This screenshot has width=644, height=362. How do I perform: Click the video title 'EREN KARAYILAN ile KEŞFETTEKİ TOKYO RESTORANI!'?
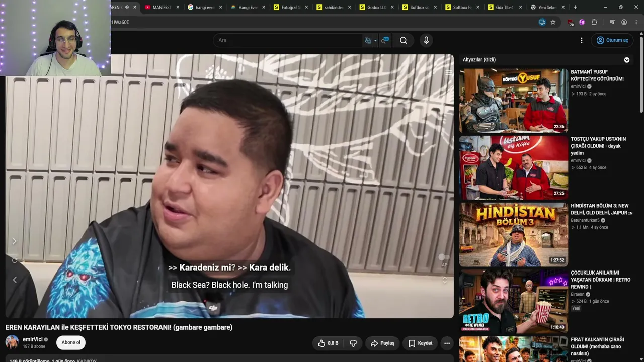[119, 327]
